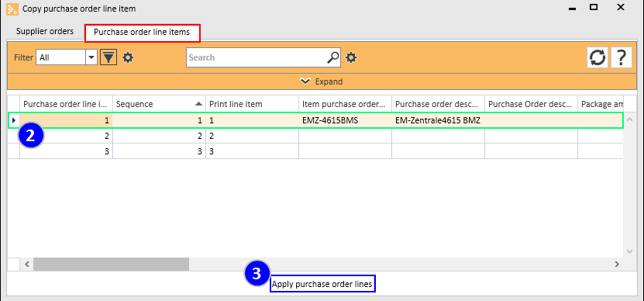Sort by Sequence column ascending arrow
The width and height of the screenshot is (644, 301).
199,104
